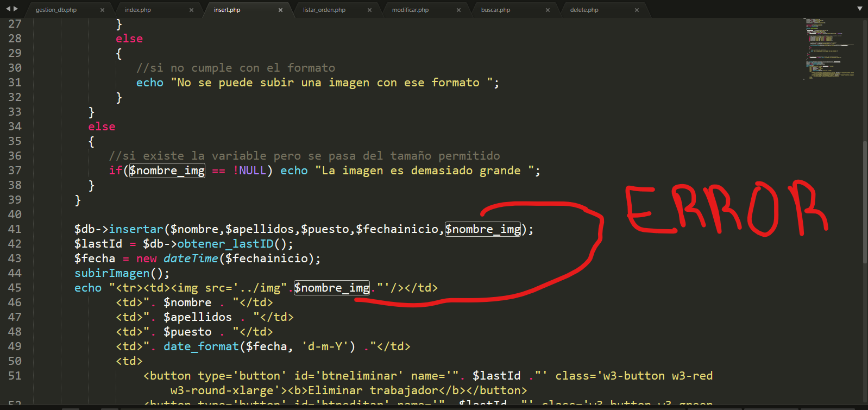The width and height of the screenshot is (868, 410).
Task: Close the listar_orden.php tab
Action: pos(370,10)
